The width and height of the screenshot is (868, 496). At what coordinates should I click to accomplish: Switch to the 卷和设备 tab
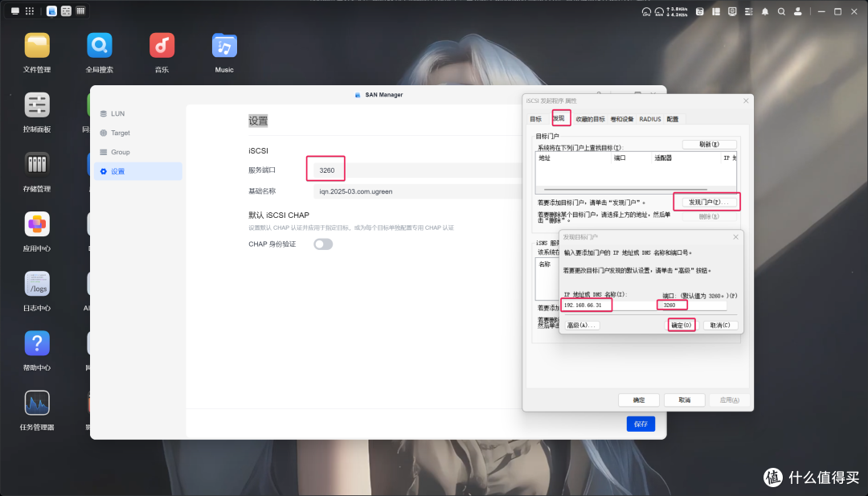621,119
